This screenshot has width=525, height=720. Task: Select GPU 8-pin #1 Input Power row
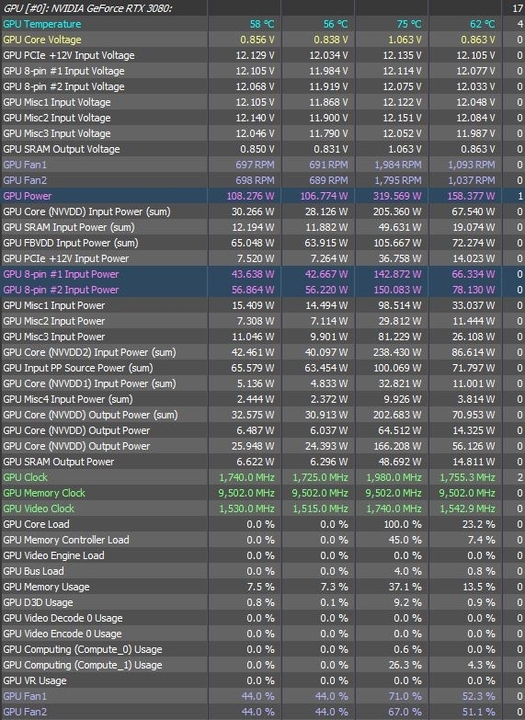point(262,274)
